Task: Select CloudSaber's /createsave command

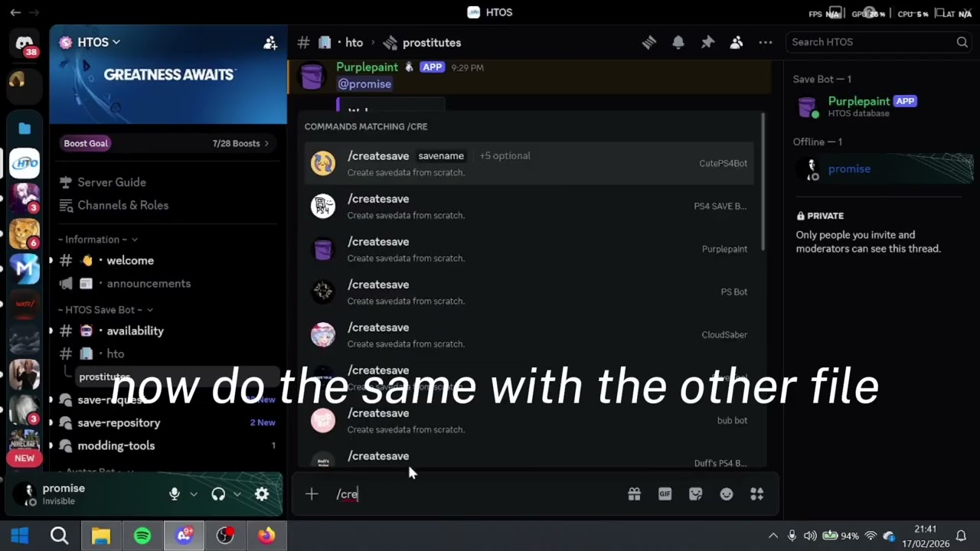Action: [529, 334]
